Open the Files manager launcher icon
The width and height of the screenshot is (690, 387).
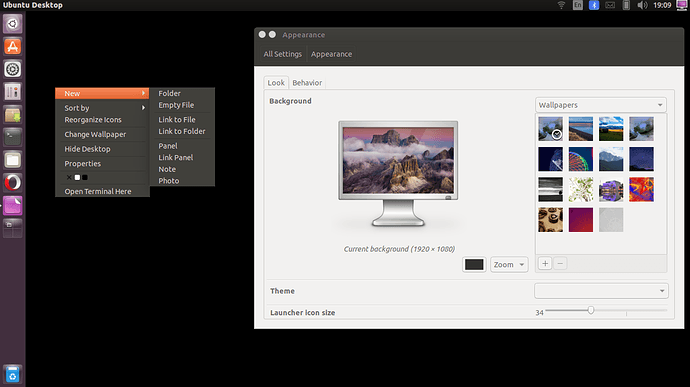(x=12, y=160)
